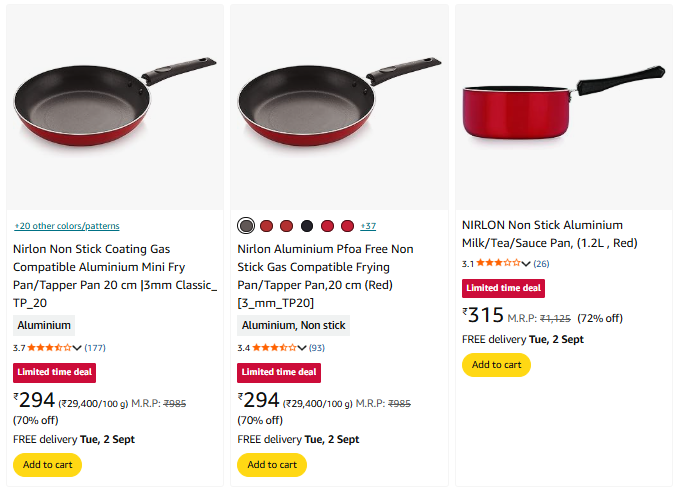
Task: Open the Pfoa Free Frying Pan image
Action: [340, 104]
